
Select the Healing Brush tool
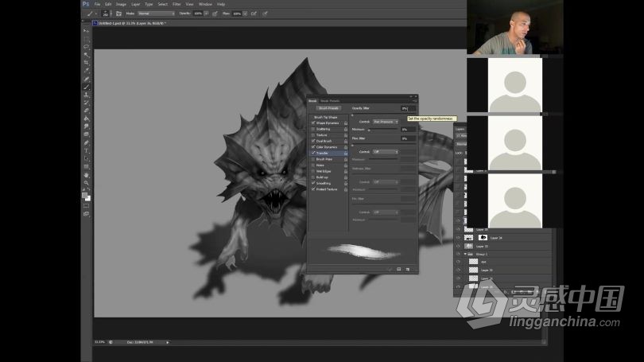(86, 79)
